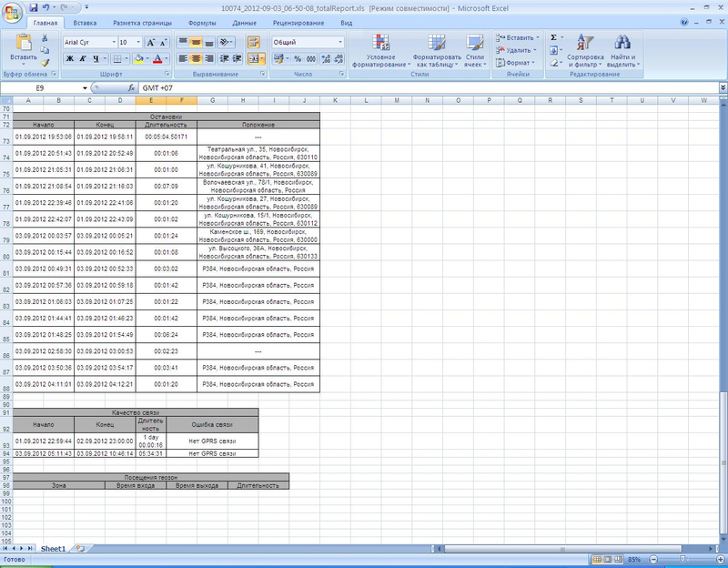Expand the Name Box dropdown
Image resolution: width=728 pixels, height=568 pixels.
pos(85,87)
